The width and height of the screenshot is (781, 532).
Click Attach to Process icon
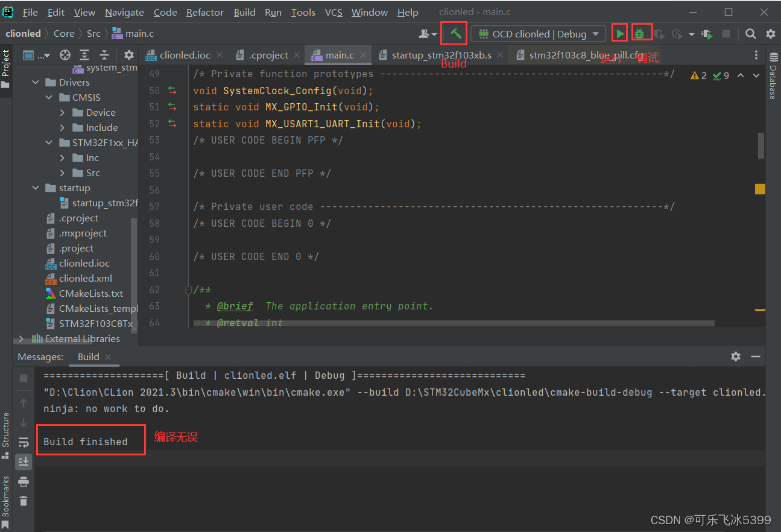(707, 34)
